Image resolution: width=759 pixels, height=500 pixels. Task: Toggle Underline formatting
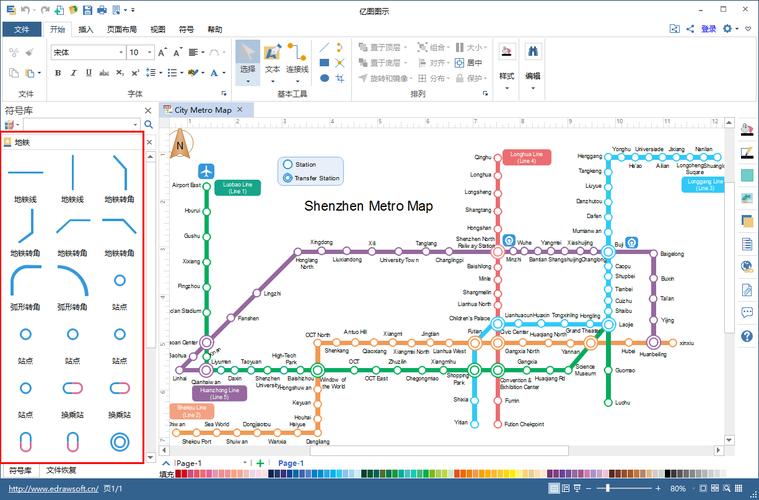[x=89, y=73]
